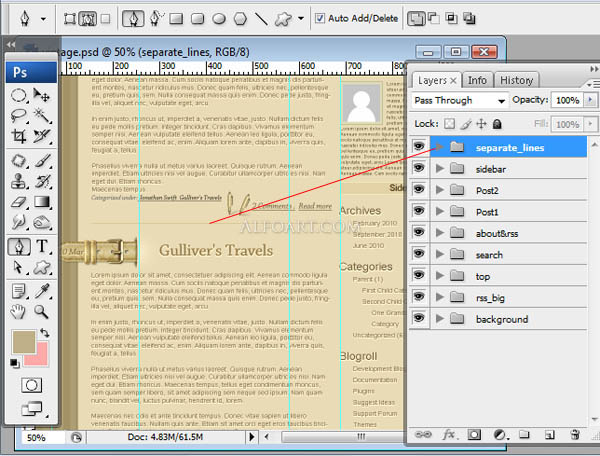Click the link layers icon
This screenshot has width=600, height=456.
pyautogui.click(x=423, y=435)
